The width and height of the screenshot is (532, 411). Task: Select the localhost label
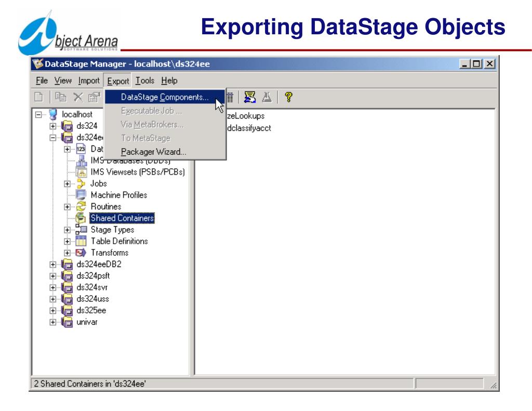pyautogui.click(x=77, y=114)
